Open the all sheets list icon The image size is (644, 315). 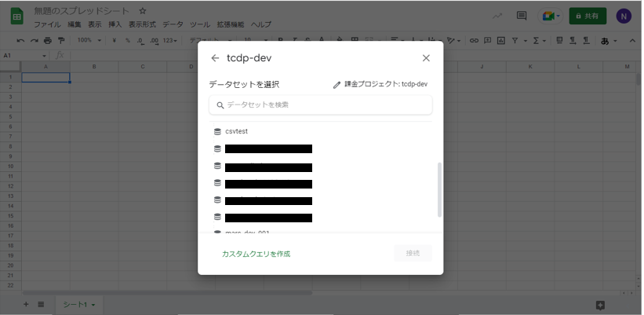pos(41,304)
